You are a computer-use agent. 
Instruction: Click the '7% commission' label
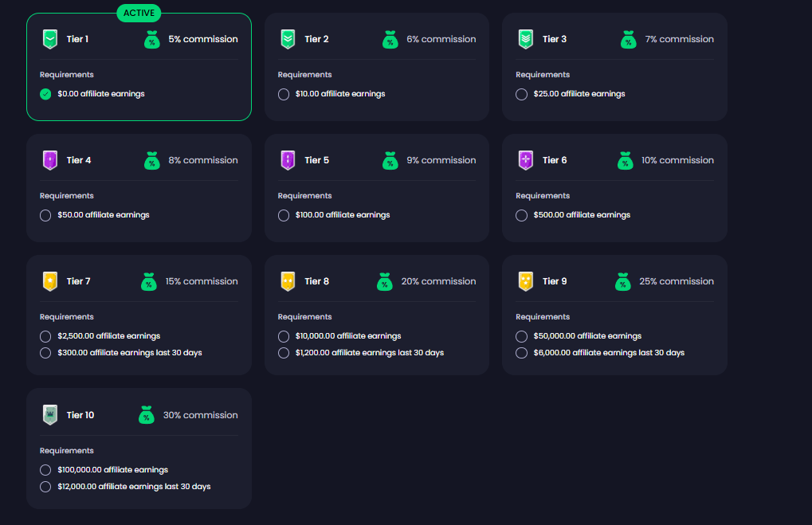point(680,39)
